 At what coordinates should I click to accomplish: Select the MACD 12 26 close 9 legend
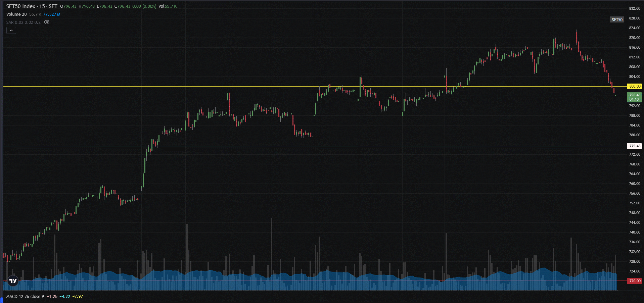[x=25, y=297]
